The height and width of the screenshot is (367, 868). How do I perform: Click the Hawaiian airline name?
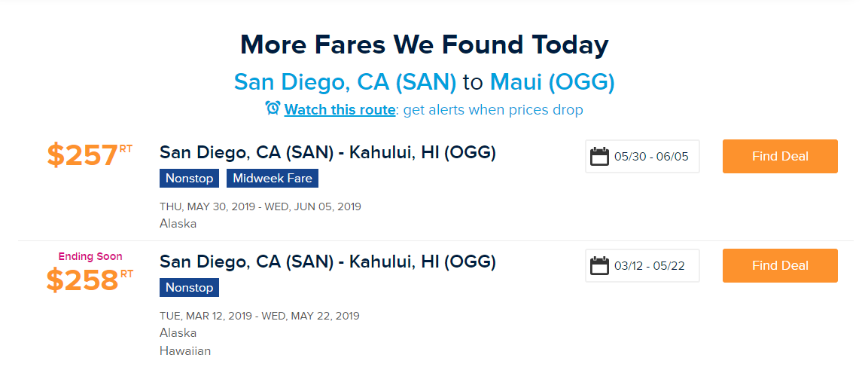[185, 350]
